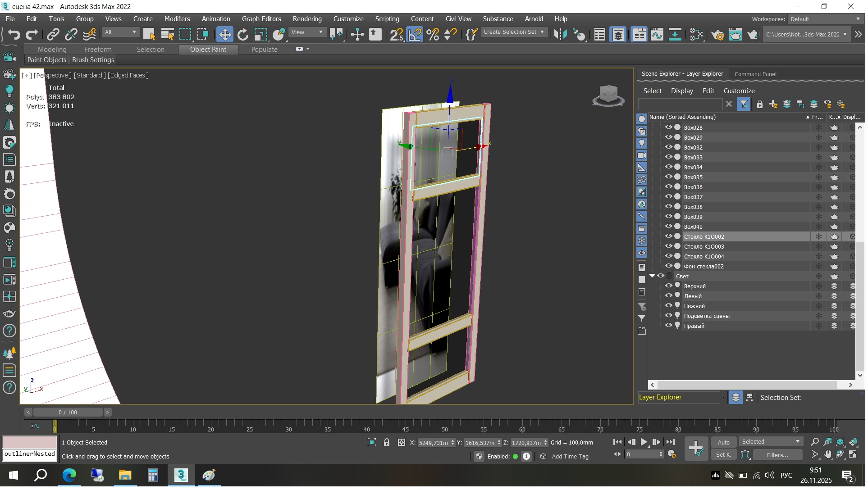Click the Select and Link icon
Viewport: 868px width, 490px height.
(x=53, y=35)
